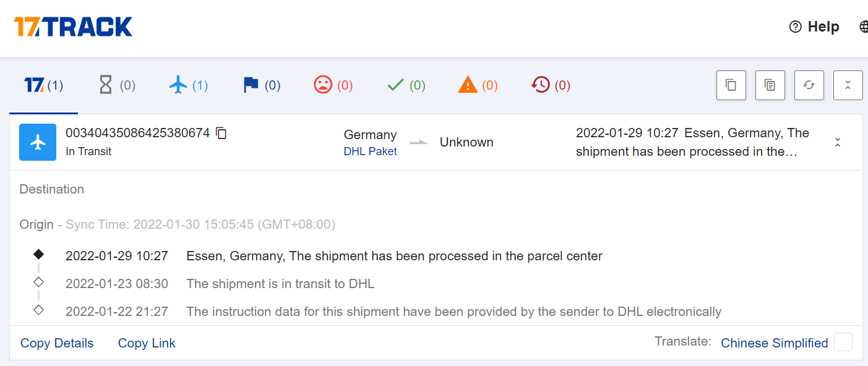Collapse all results with the toolbar chevron button
The height and width of the screenshot is (366, 868).
click(x=848, y=85)
